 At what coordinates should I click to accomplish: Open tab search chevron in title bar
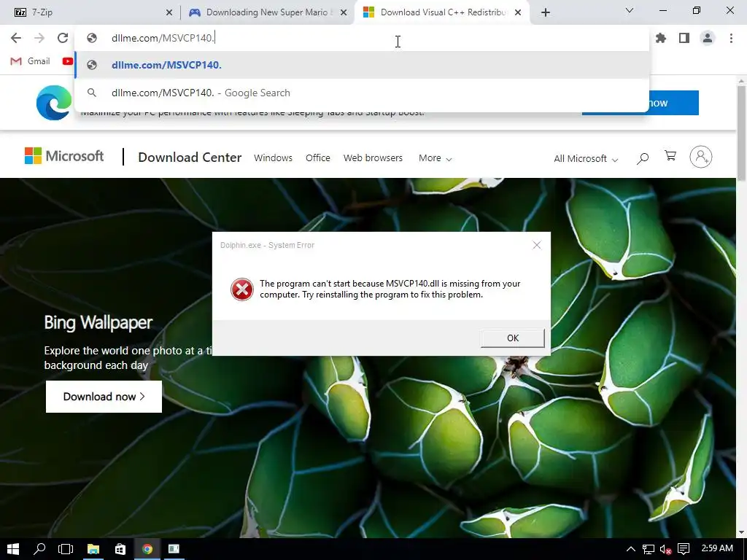630,10
